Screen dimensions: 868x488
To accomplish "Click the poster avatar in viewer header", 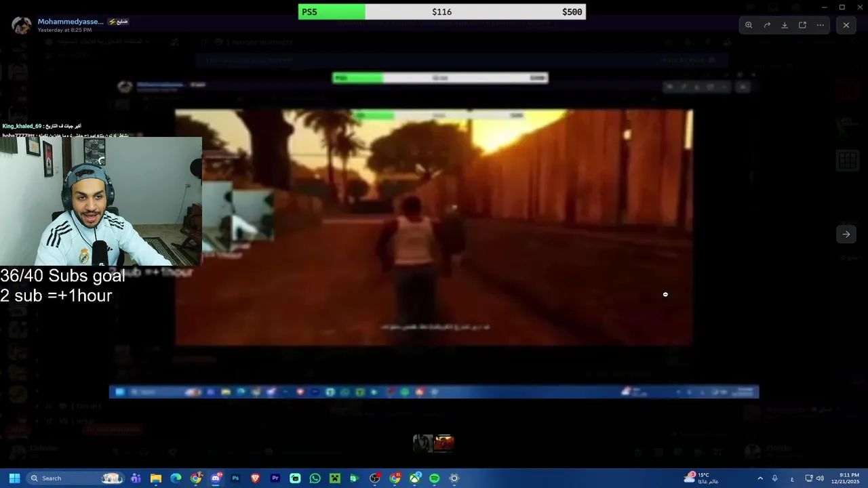I will pos(22,25).
